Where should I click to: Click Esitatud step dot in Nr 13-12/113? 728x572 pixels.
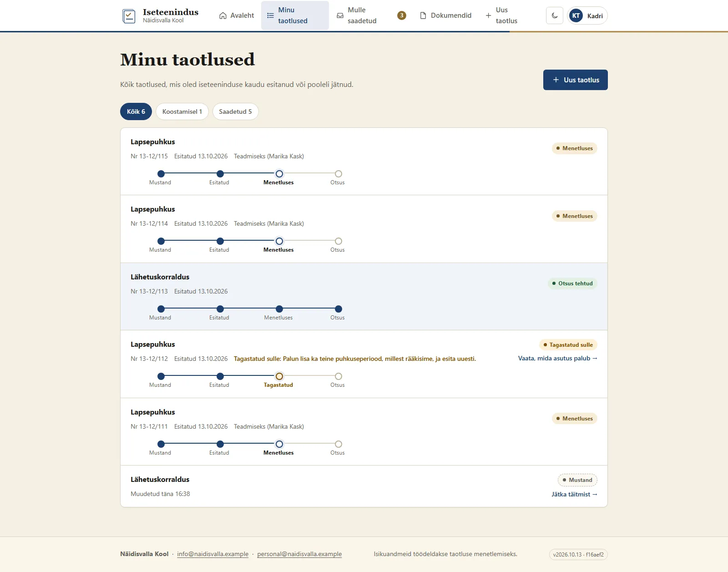pyautogui.click(x=220, y=309)
